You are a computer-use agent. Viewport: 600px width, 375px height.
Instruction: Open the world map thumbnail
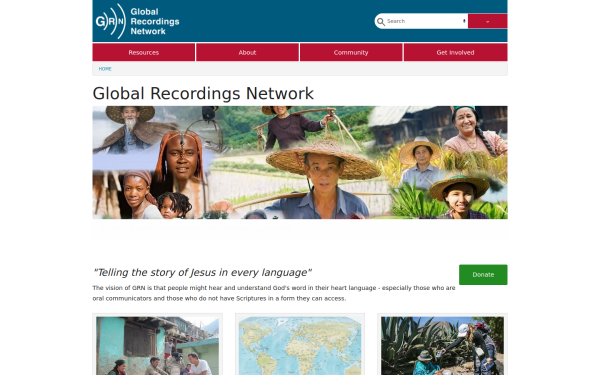pos(300,346)
